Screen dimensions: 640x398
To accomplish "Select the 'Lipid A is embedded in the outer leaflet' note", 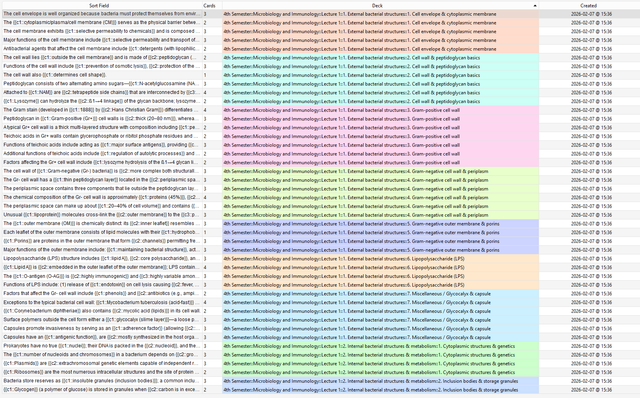I will 320,267.
